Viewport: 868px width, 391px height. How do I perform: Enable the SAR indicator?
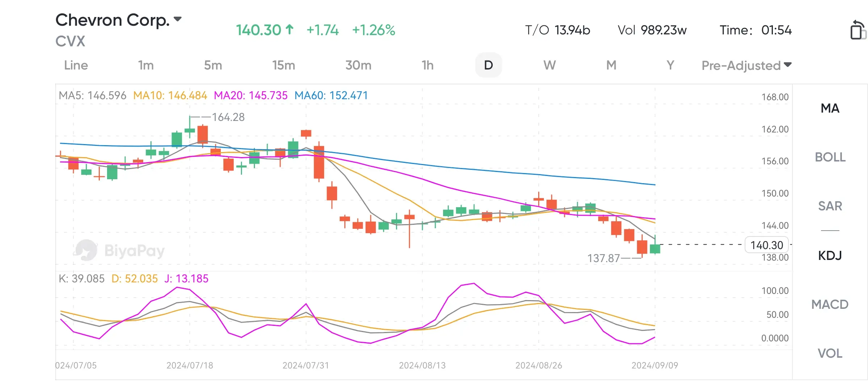[830, 206]
